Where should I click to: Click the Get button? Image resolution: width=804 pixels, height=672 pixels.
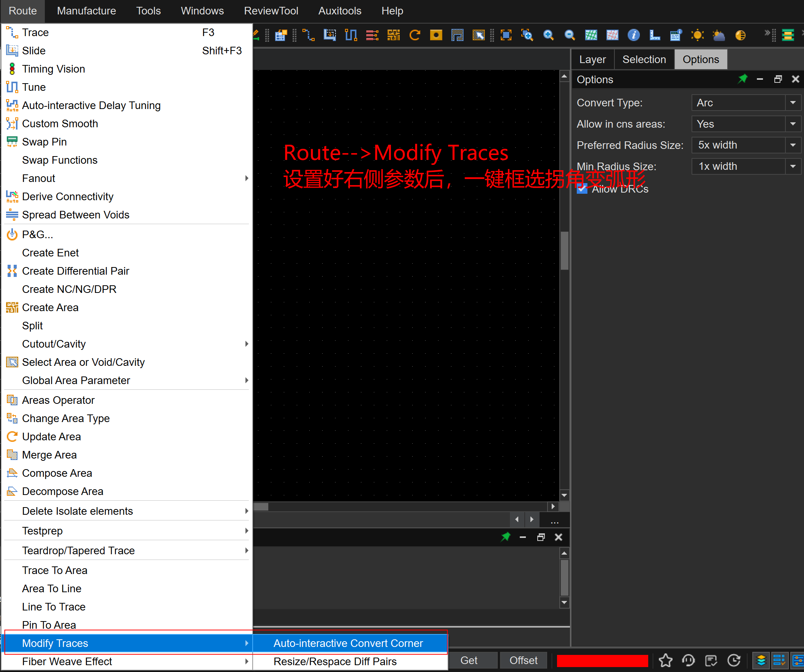(x=468, y=661)
